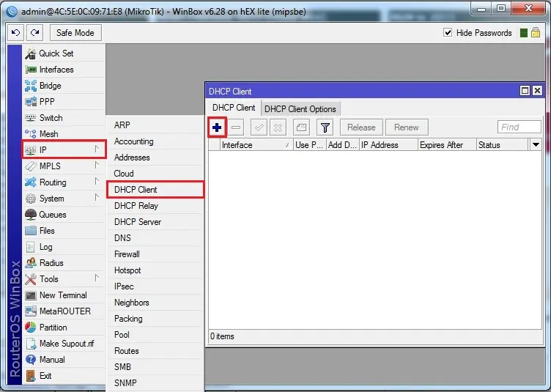The width and height of the screenshot is (551, 392).
Task: Click the blue plus Add button
Action: (x=217, y=127)
